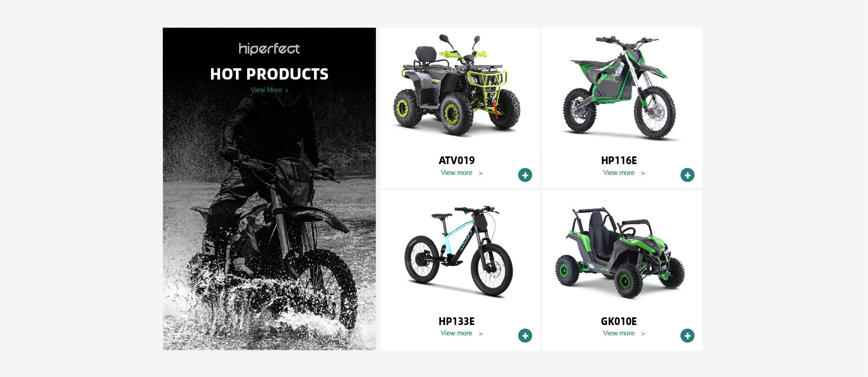868x377 pixels.
Task: Click the HP133E product title
Action: coord(457,321)
